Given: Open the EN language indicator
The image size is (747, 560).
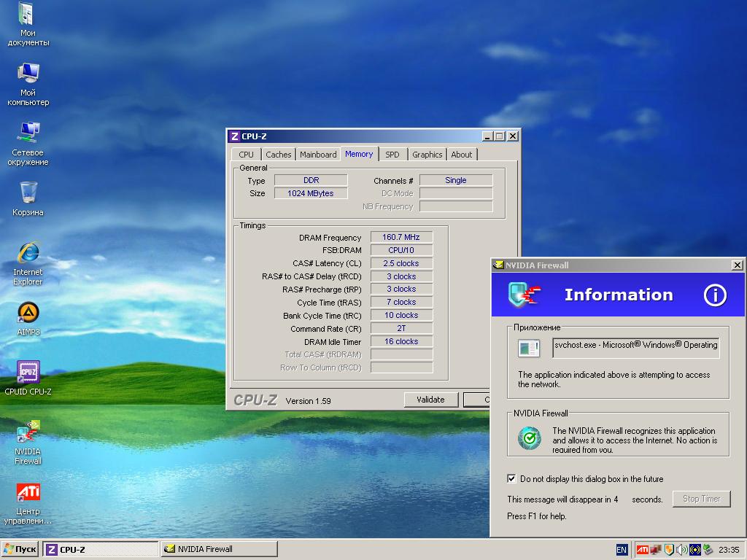Looking at the screenshot, I should [622, 550].
